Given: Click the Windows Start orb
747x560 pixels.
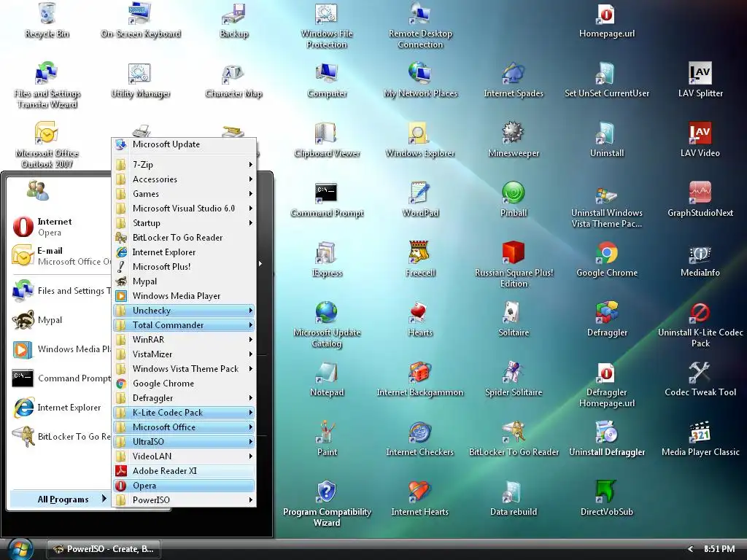Looking at the screenshot, I should (20, 549).
